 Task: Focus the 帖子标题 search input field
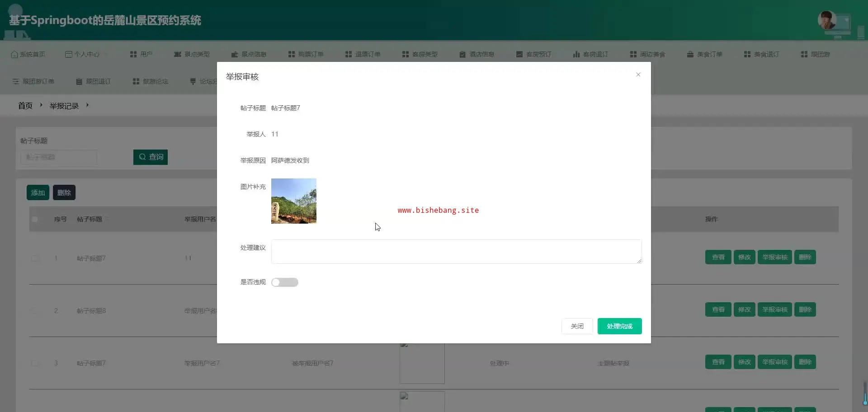(59, 157)
